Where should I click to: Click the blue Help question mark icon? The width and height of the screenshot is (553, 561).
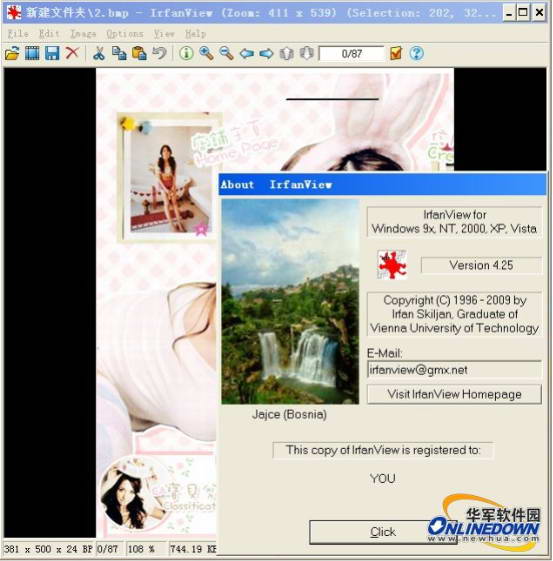coord(416,53)
